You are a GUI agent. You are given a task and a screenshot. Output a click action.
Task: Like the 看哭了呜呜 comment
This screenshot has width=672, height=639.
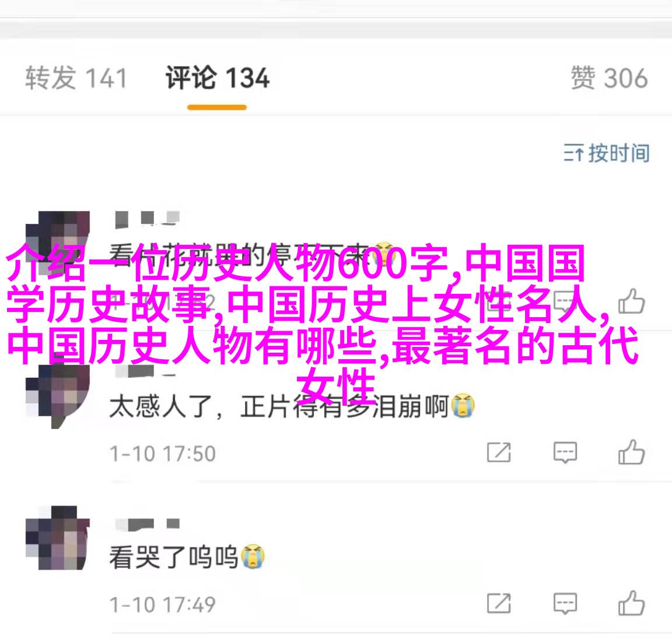click(631, 603)
